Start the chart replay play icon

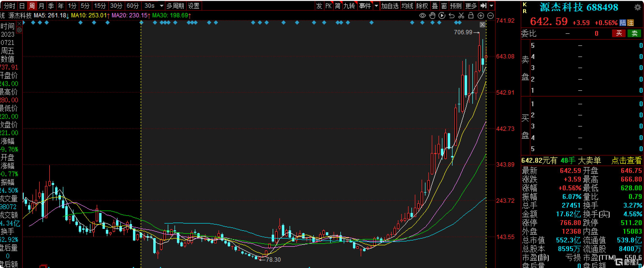click(x=442, y=16)
